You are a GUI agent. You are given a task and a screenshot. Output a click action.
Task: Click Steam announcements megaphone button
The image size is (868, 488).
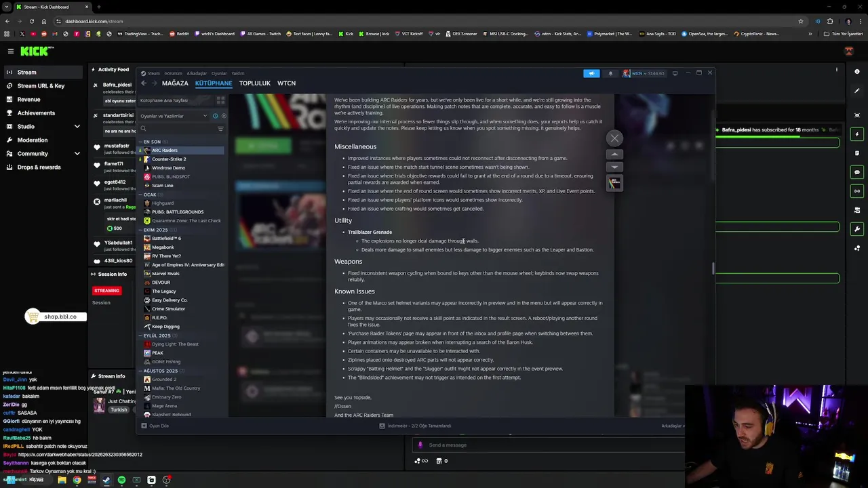(x=591, y=73)
